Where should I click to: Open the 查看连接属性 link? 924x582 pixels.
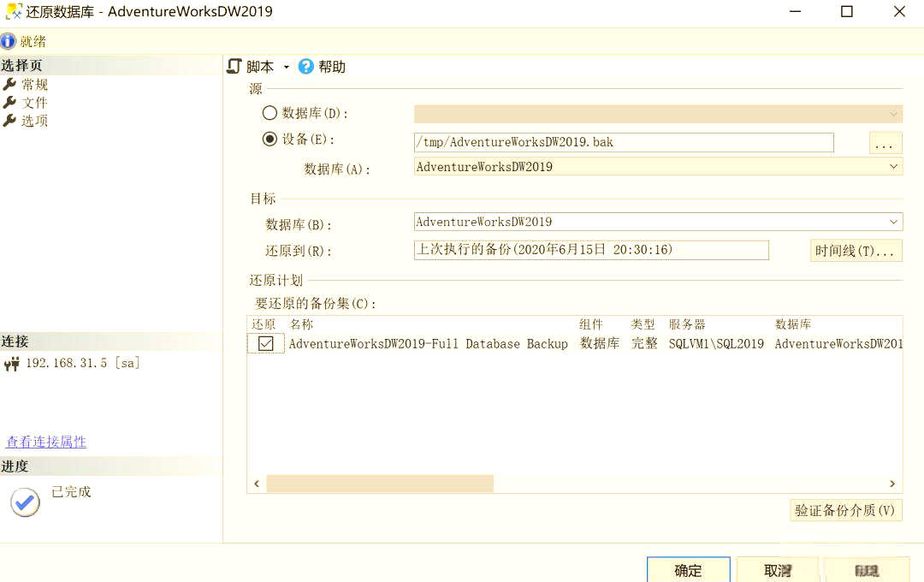(46, 442)
